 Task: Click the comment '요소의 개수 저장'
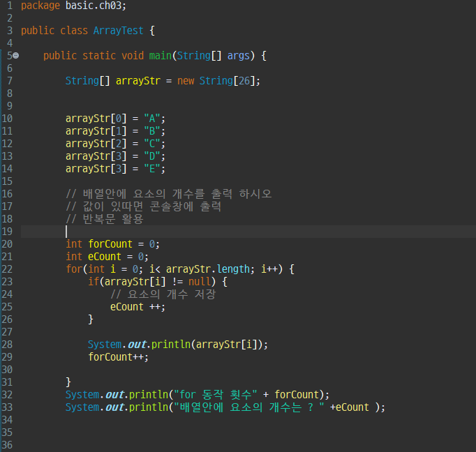tap(163, 294)
